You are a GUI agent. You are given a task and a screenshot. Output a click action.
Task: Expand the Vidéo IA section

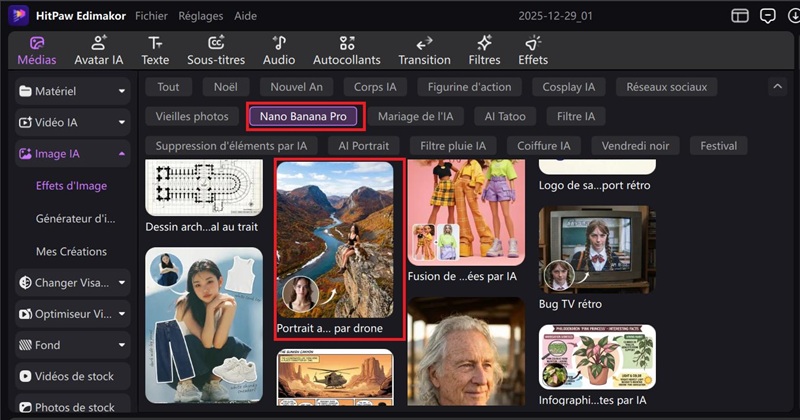coord(74,123)
